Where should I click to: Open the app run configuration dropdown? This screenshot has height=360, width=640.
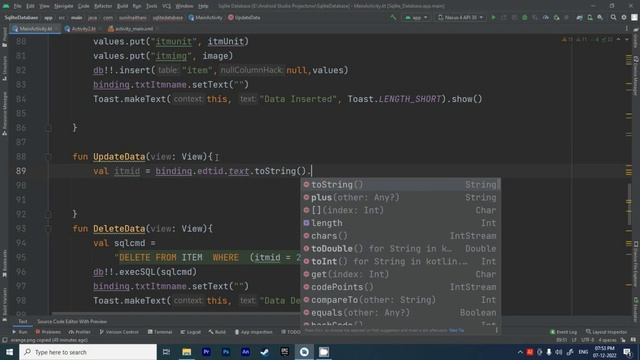(x=416, y=18)
